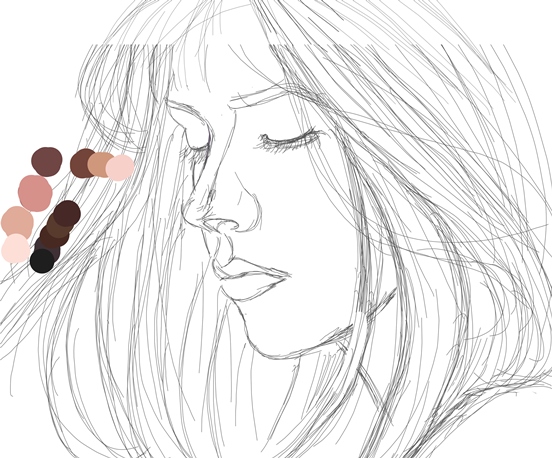Sample the dark maroon blob atop the brown stack
Image resolution: width=552 pixels, height=458 pixels.
[67, 213]
